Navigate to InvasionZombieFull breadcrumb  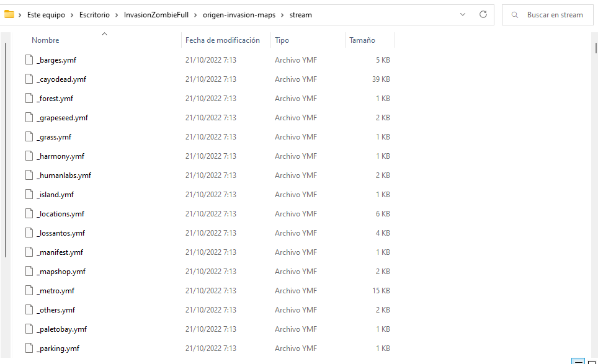[x=156, y=15]
